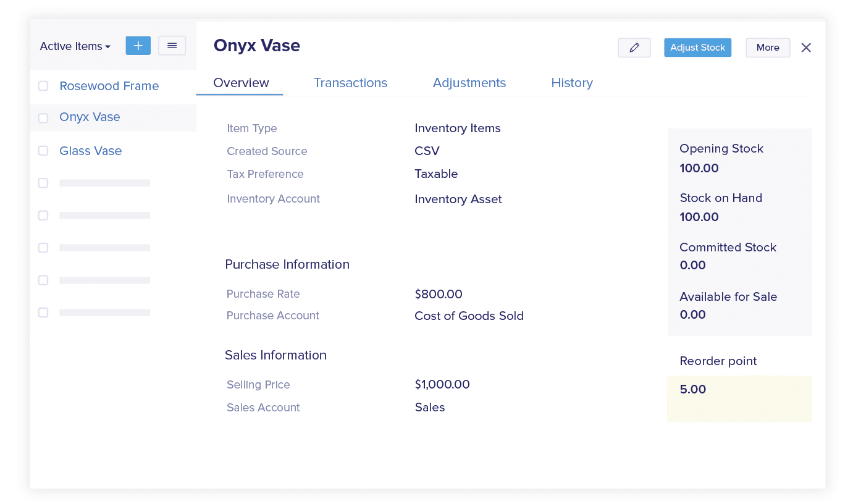Open the Glass Vase item
853x504 pixels.
point(90,151)
